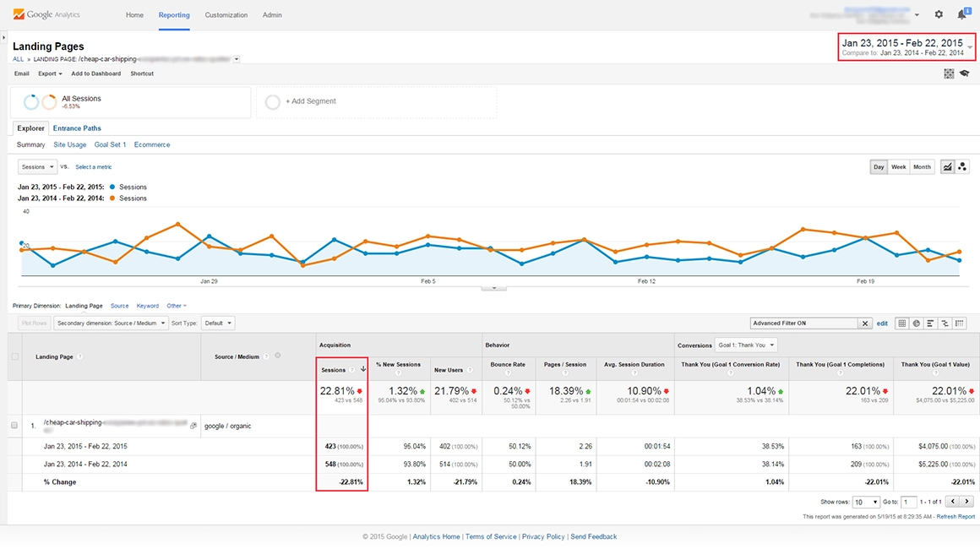
Task: Go to Home tab
Action: click(x=134, y=15)
